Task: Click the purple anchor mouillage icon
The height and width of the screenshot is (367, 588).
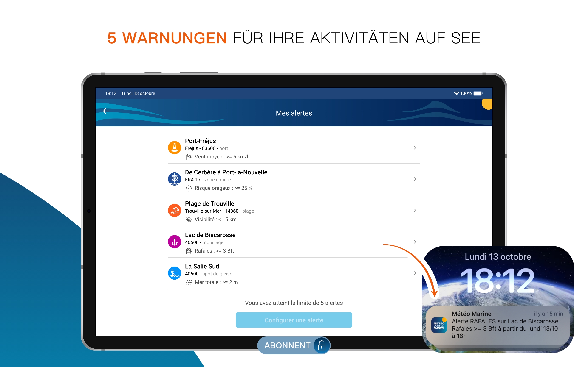Action: 175,242
